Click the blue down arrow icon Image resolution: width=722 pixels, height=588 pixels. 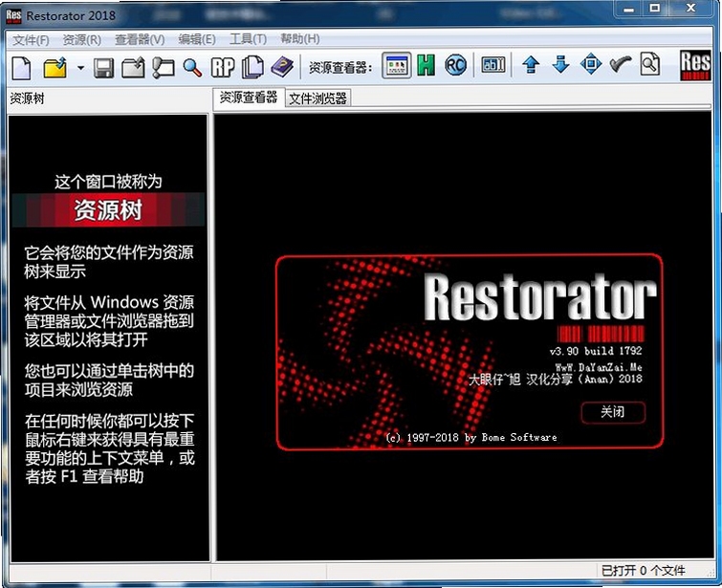(560, 64)
